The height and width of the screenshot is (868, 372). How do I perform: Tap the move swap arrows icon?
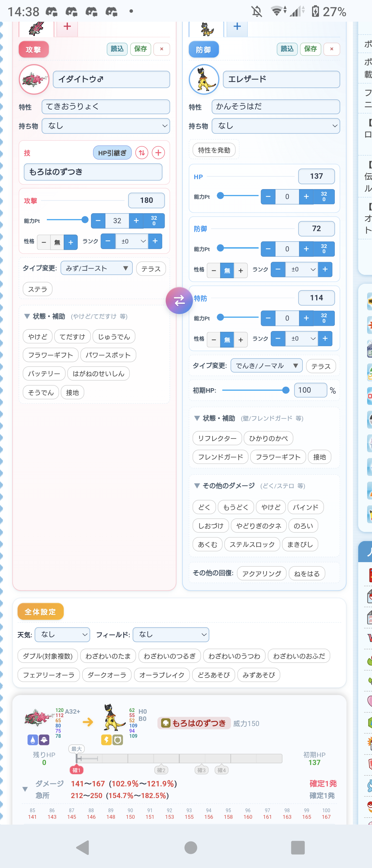142,153
